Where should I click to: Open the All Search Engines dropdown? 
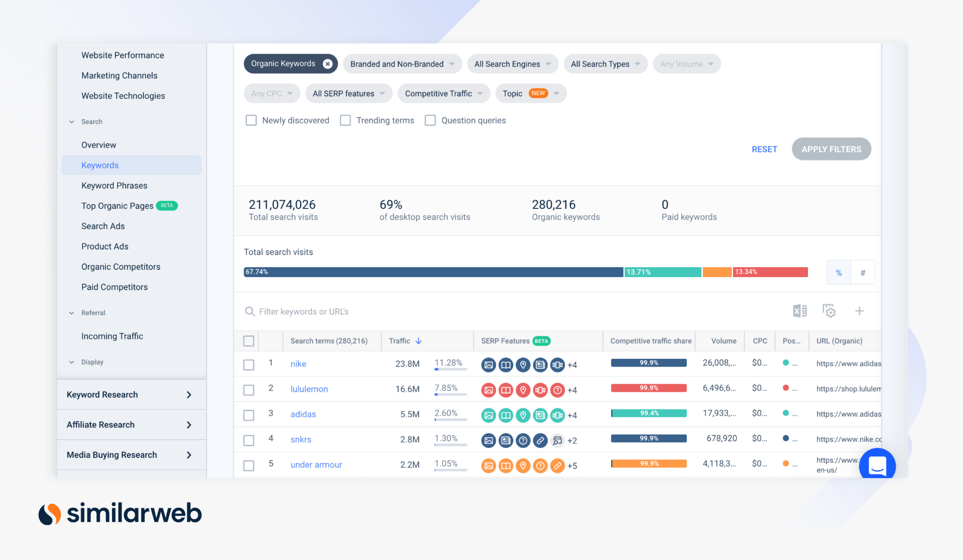click(x=512, y=64)
